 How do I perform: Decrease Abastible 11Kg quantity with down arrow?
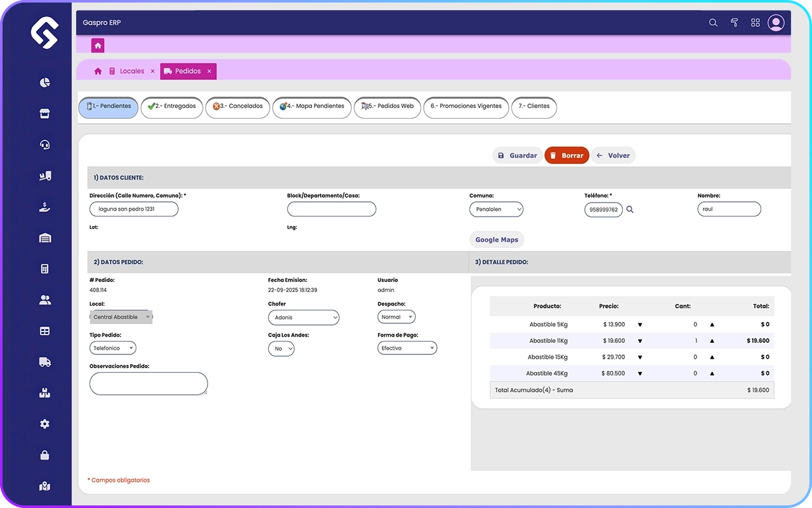pos(639,341)
